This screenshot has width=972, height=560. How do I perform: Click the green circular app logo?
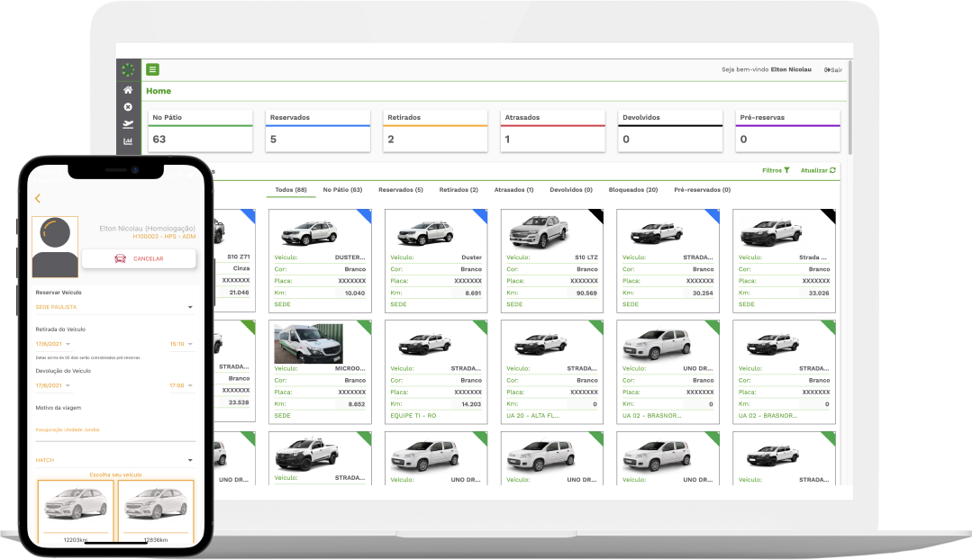[128, 70]
